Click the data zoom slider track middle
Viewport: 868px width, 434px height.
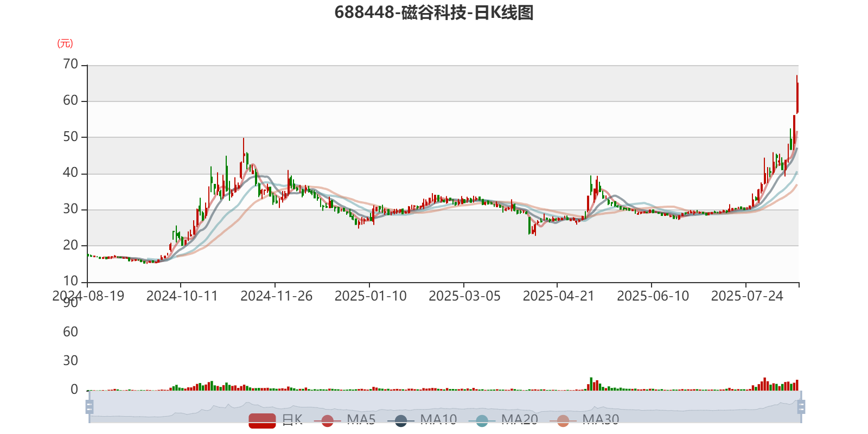coord(445,407)
